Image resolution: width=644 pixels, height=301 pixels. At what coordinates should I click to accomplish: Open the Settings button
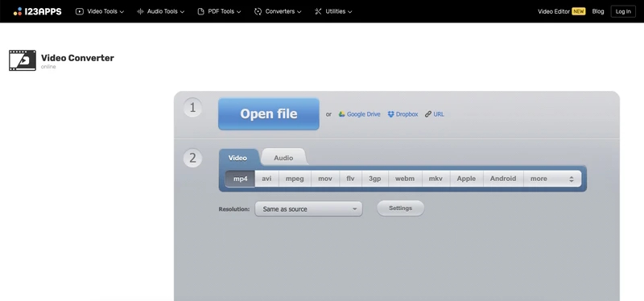coord(400,208)
